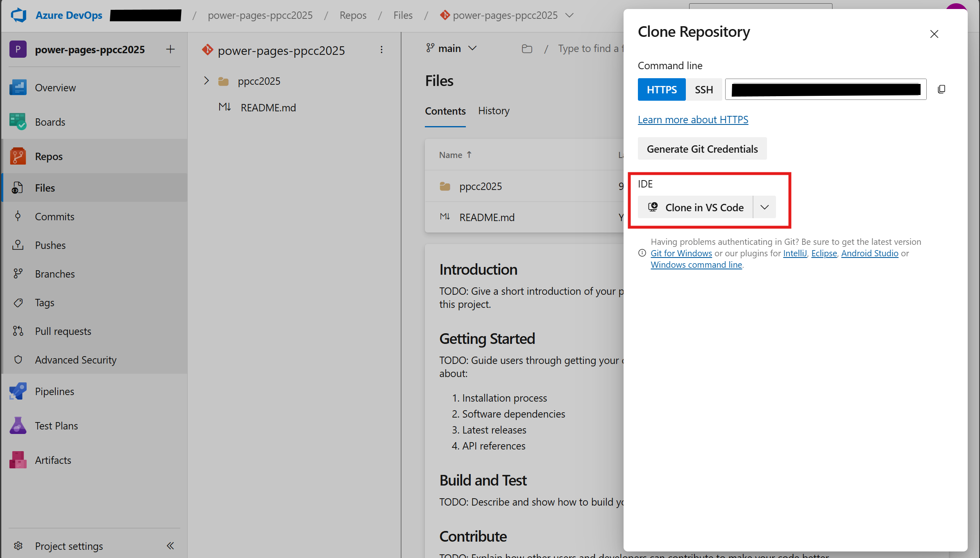The width and height of the screenshot is (980, 558).
Task: Open repository selector dropdown in breadcrumb
Action: tap(569, 15)
